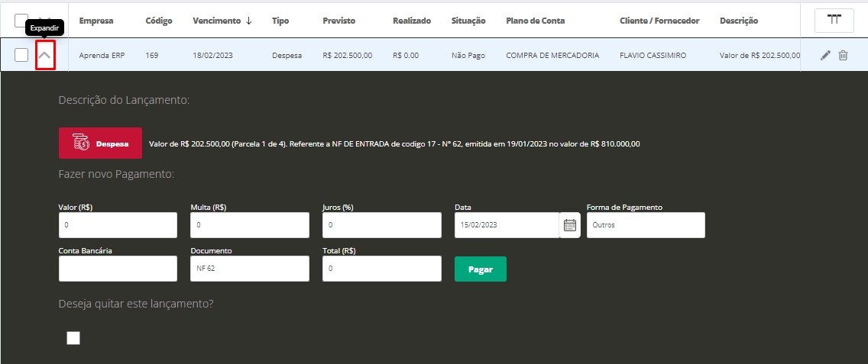Screen dimensions: 868x364
Task: Toggle the select-all checkbox in header
Action: pos(21,21)
